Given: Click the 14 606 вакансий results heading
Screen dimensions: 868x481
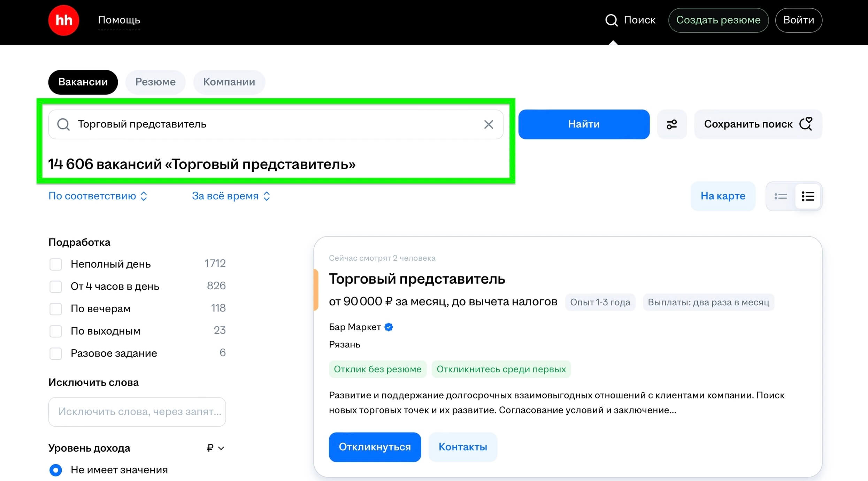Looking at the screenshot, I should coord(202,164).
